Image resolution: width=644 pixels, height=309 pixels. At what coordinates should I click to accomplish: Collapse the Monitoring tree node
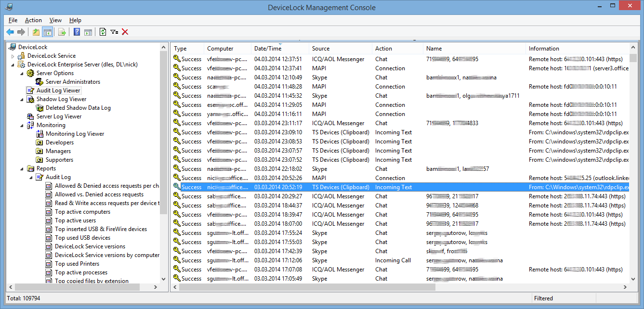tap(22, 125)
